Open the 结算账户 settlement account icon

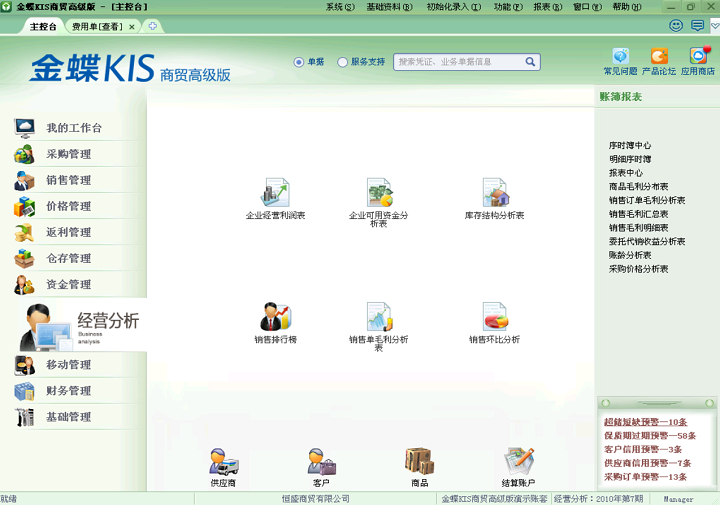coord(519,461)
